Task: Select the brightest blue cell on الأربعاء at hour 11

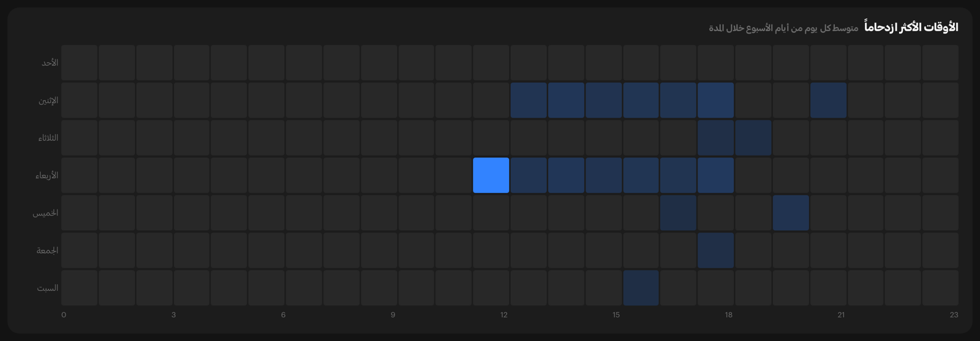Action: click(491, 175)
